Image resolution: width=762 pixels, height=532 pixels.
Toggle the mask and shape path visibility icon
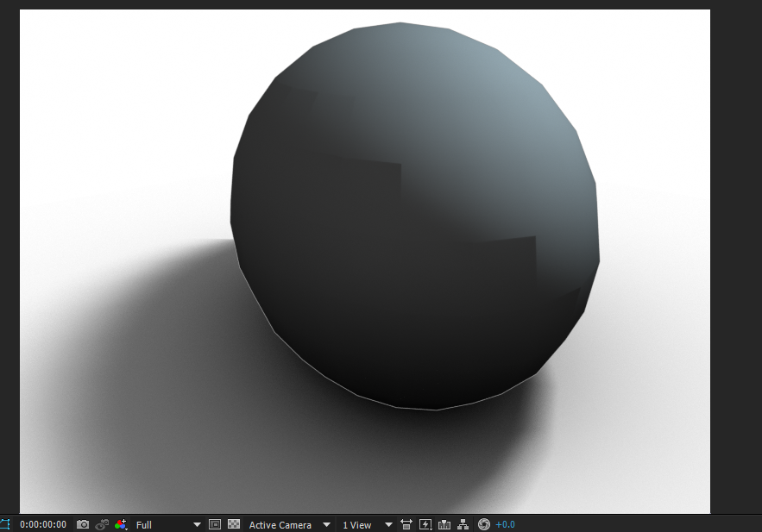pos(5,525)
